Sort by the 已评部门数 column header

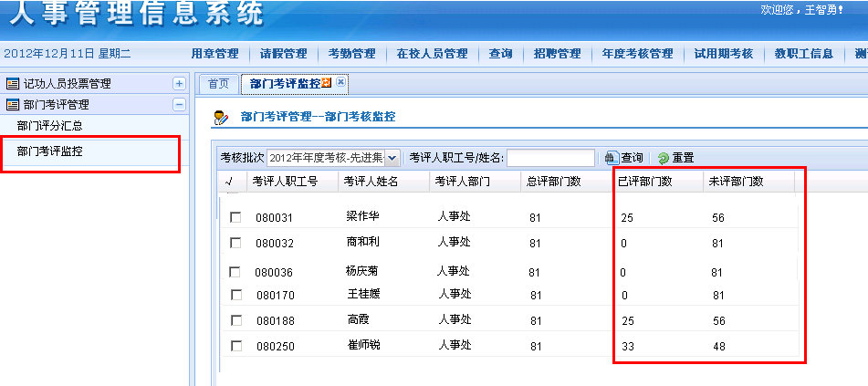(x=646, y=182)
